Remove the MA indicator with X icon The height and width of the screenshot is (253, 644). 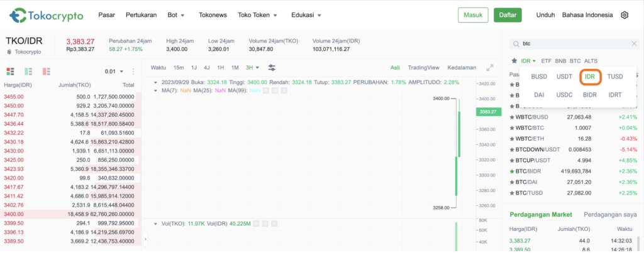coord(284,90)
